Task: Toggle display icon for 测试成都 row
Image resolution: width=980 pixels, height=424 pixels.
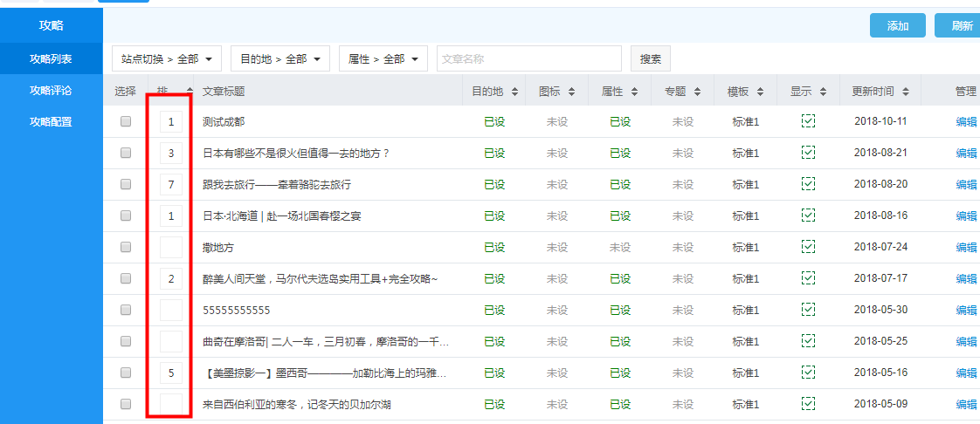Action: pos(808,121)
